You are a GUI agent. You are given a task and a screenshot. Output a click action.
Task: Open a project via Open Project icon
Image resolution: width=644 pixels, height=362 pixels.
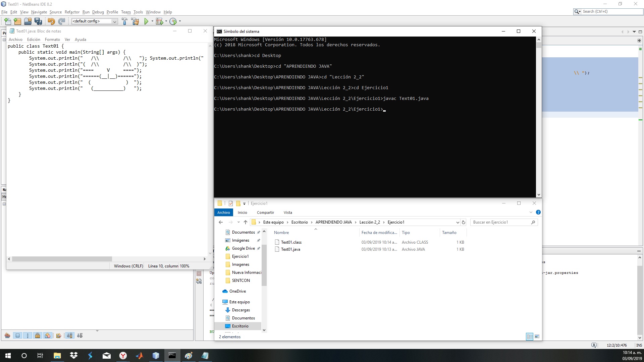[x=28, y=21]
